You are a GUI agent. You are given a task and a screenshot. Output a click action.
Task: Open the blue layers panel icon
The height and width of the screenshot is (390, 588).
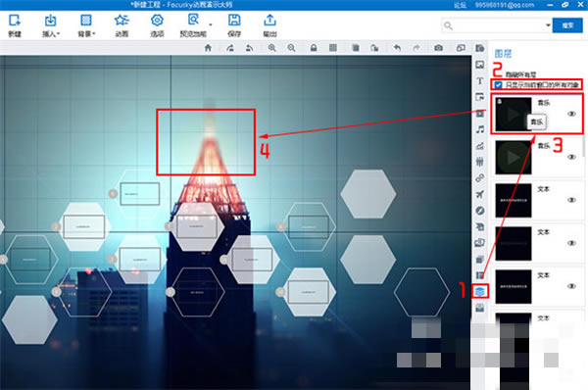coord(480,291)
